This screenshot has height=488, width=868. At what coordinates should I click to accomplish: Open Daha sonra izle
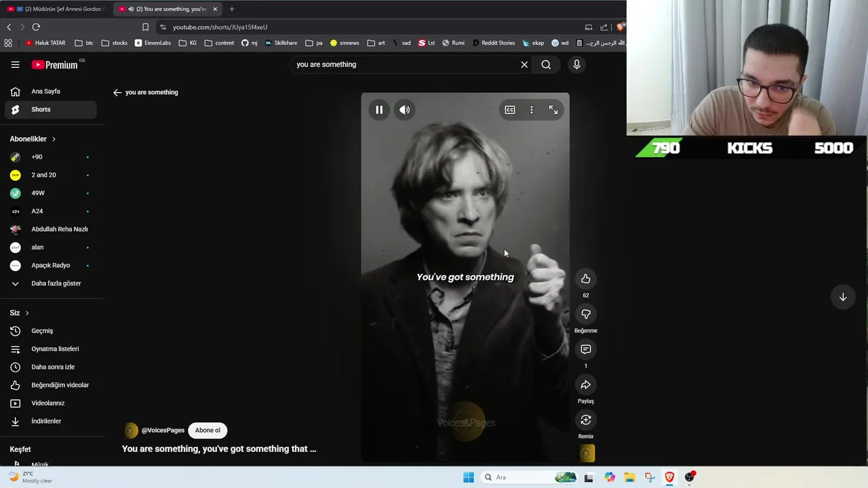50,367
